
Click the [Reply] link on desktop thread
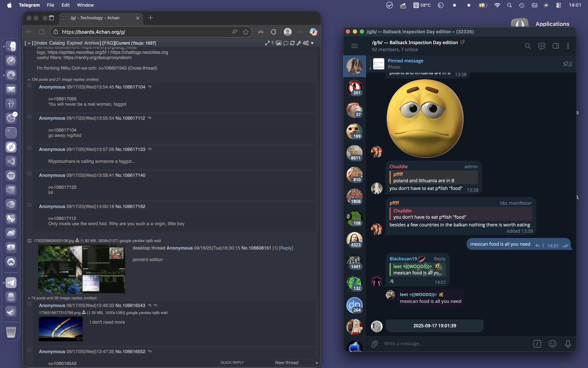[x=286, y=248]
